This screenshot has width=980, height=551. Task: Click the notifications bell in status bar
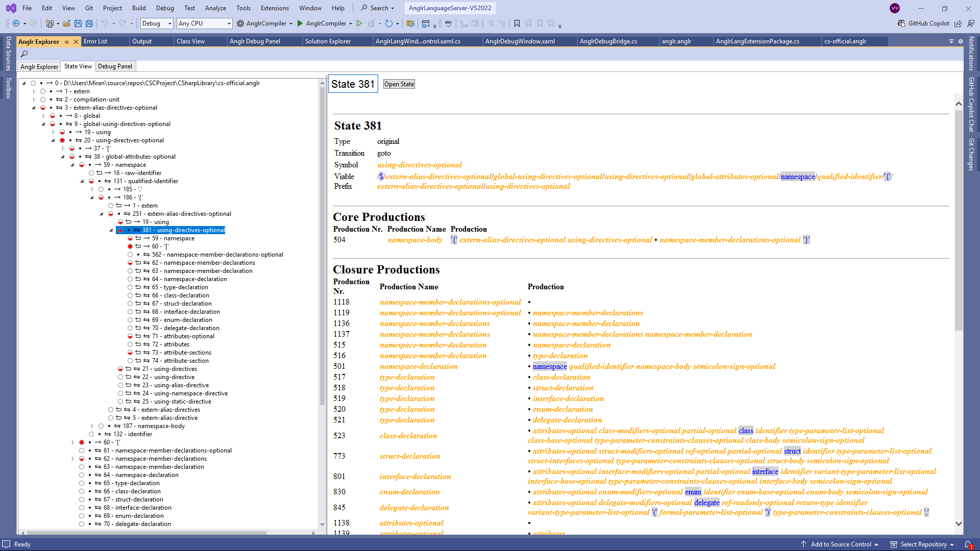(x=967, y=544)
